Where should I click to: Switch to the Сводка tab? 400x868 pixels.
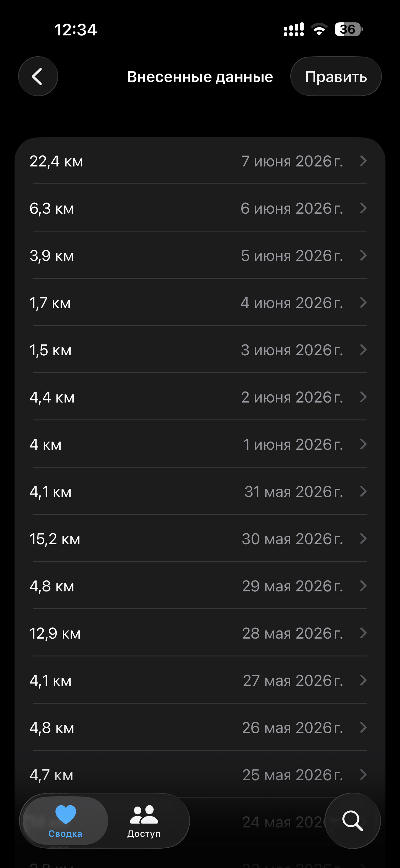point(65,821)
